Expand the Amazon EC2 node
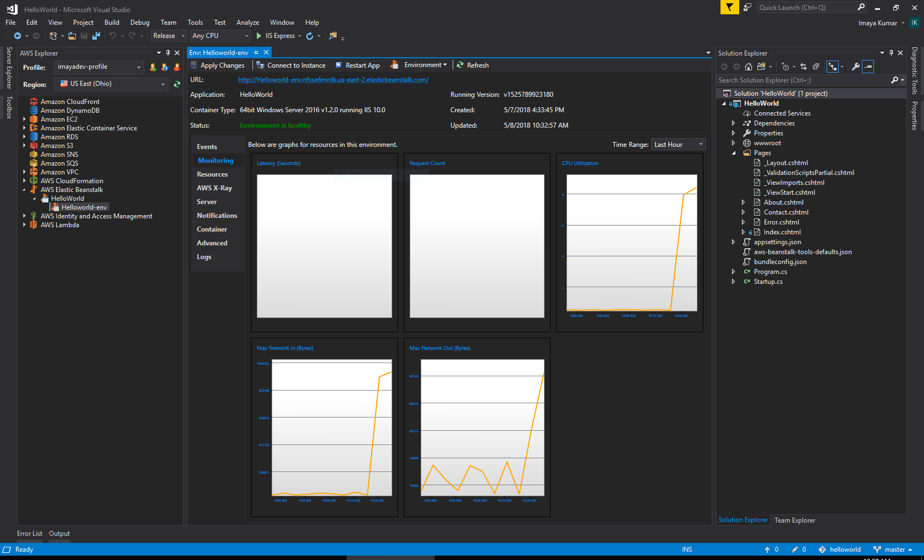The image size is (924, 560). [x=24, y=119]
